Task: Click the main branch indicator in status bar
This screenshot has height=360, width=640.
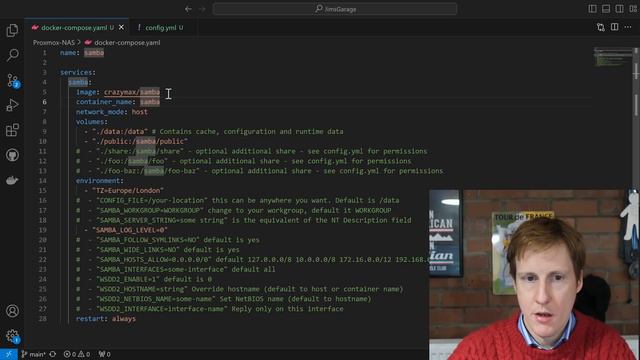Action: (x=33, y=354)
